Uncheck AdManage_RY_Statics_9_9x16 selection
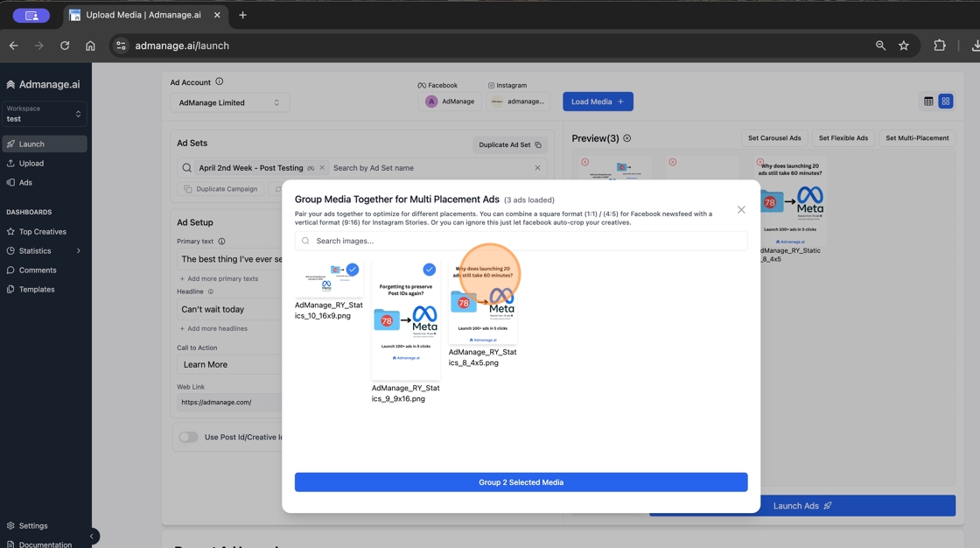The image size is (980, 548). pyautogui.click(x=430, y=270)
